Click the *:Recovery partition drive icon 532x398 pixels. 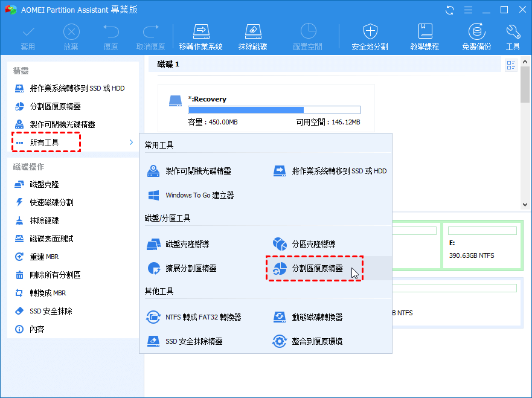[175, 101]
